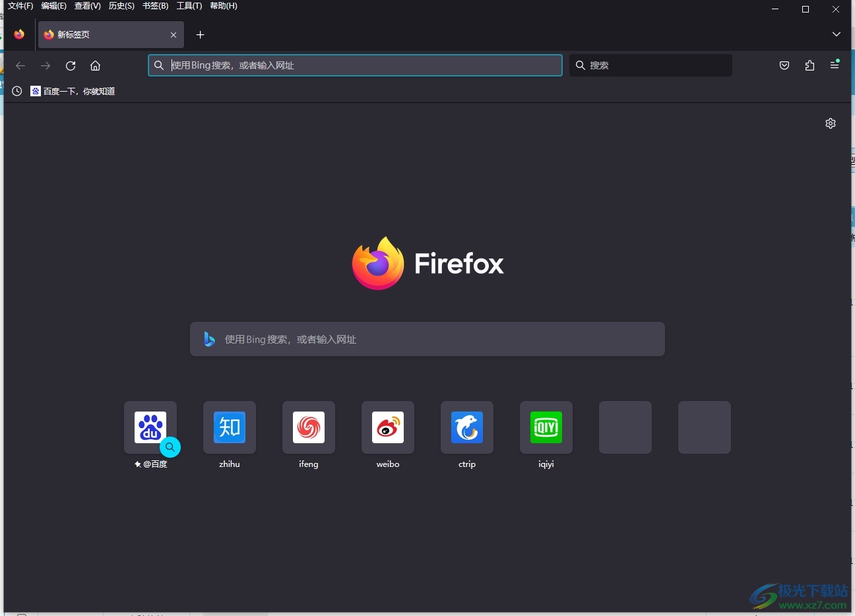
Task: Open a new tab with plus button
Action: [201, 35]
